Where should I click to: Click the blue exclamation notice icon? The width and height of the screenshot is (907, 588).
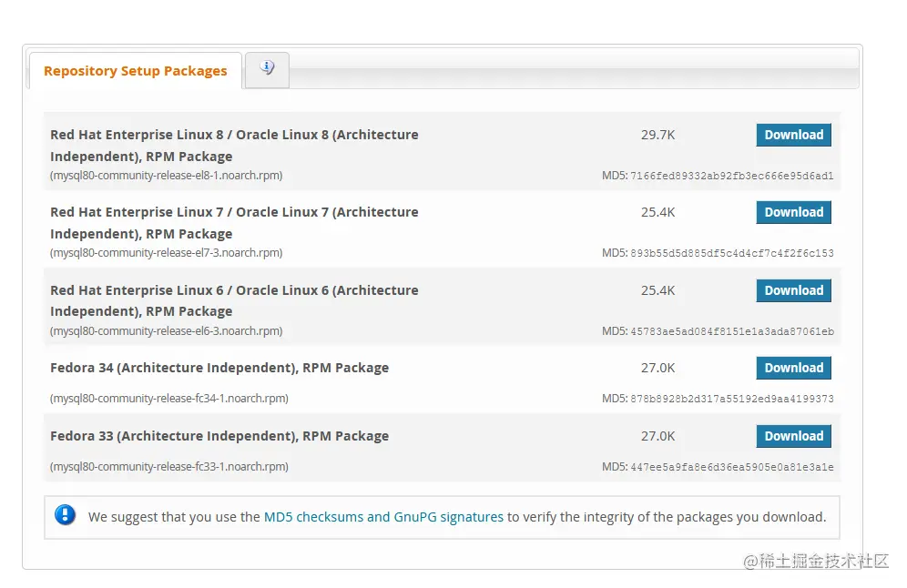(66, 515)
